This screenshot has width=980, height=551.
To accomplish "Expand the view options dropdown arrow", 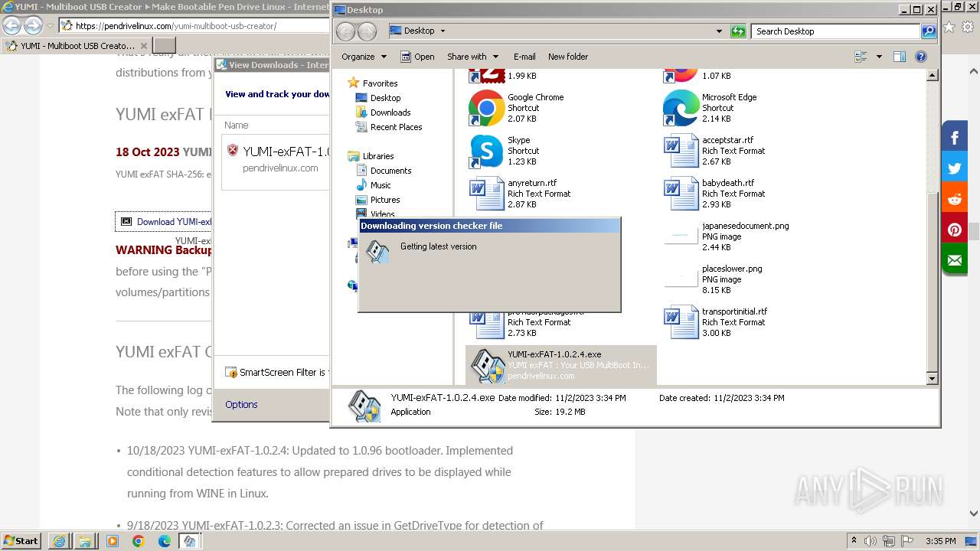I will click(879, 57).
